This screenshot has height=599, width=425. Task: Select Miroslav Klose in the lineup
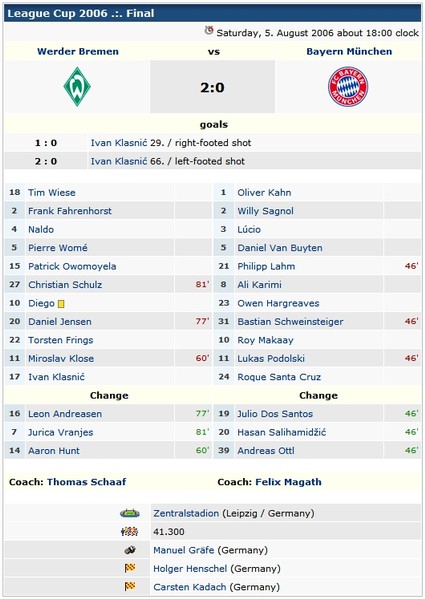61,358
